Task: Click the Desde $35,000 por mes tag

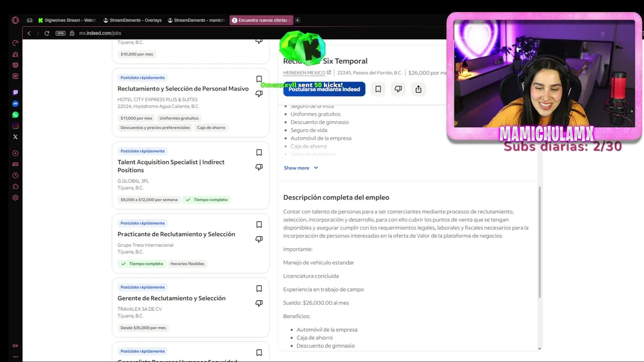Action: pos(143,328)
